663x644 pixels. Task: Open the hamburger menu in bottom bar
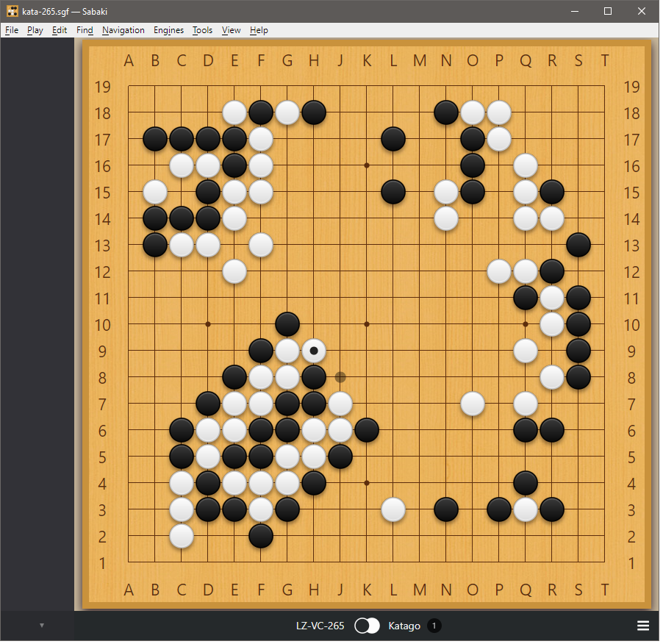(x=642, y=626)
